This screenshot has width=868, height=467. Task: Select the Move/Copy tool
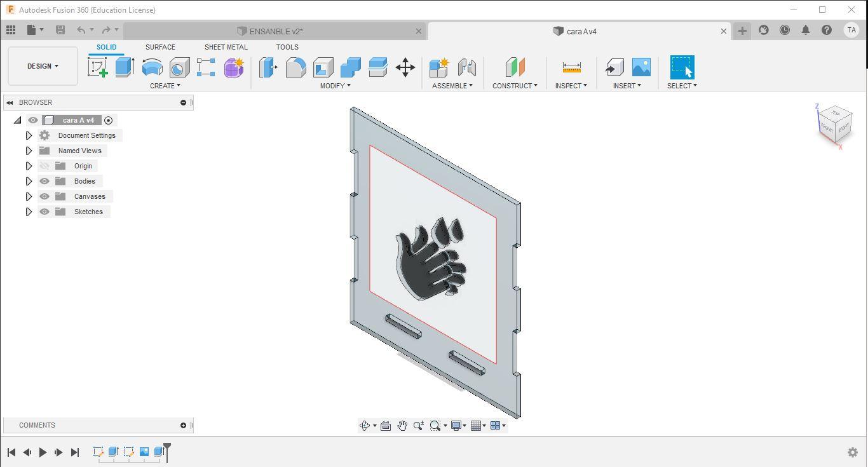[x=405, y=67]
